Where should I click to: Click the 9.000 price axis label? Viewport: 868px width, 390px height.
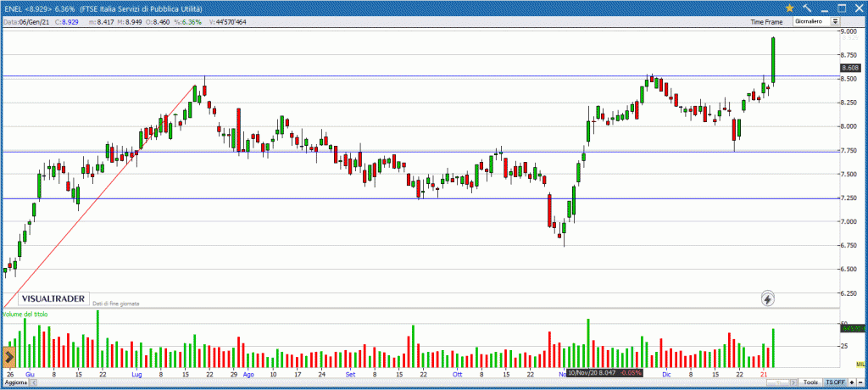tap(849, 31)
